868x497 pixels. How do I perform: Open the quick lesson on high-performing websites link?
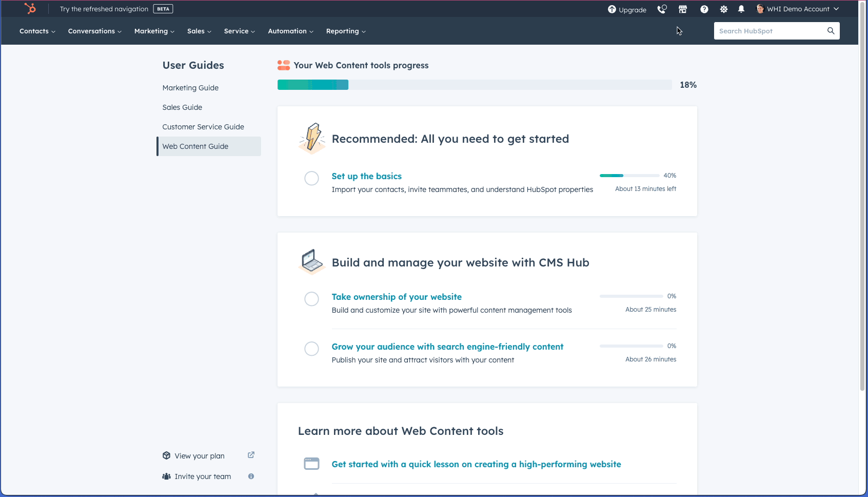476,464
